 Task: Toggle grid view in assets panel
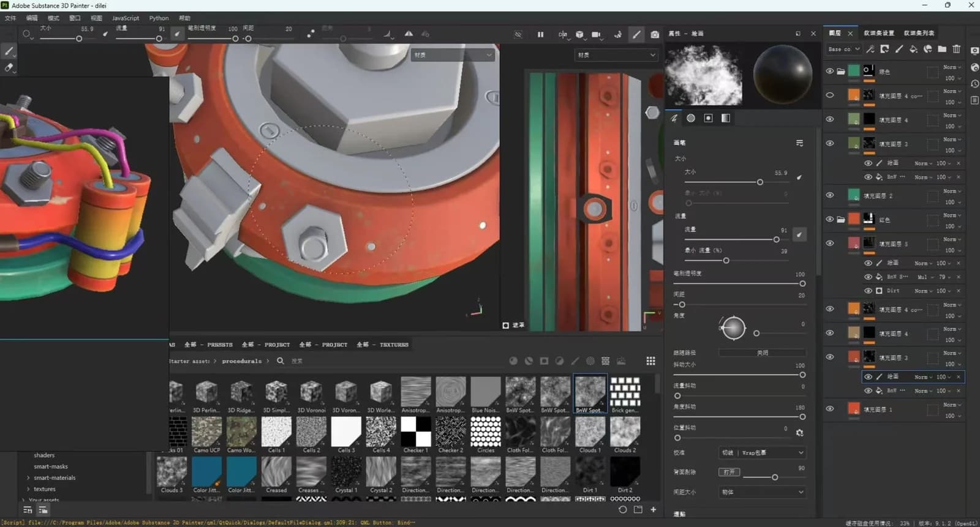pyautogui.click(x=650, y=361)
